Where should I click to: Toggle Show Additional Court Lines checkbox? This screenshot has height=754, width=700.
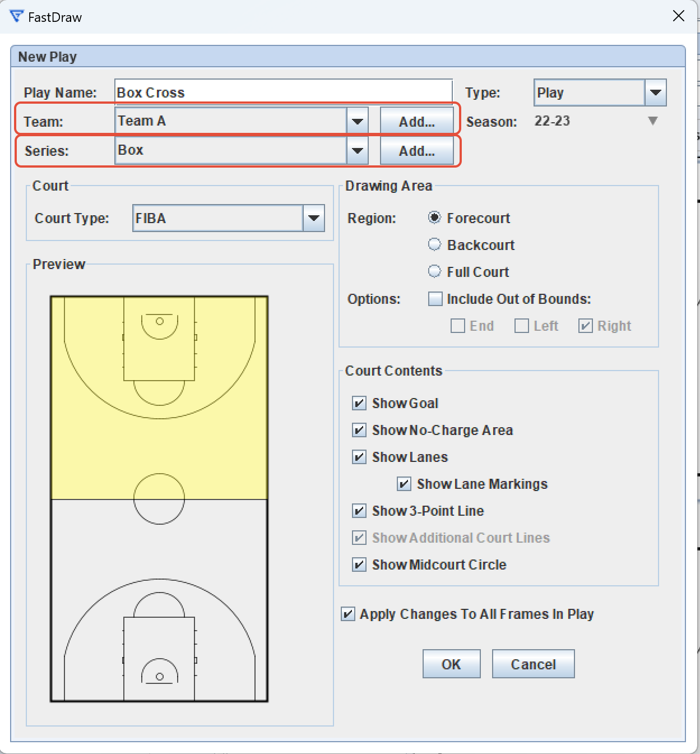click(359, 538)
